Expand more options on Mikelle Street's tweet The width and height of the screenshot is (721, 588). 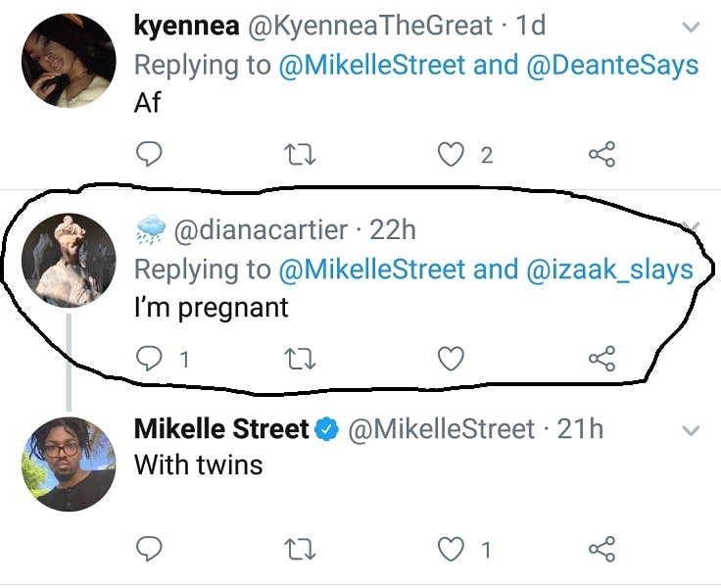tap(691, 431)
